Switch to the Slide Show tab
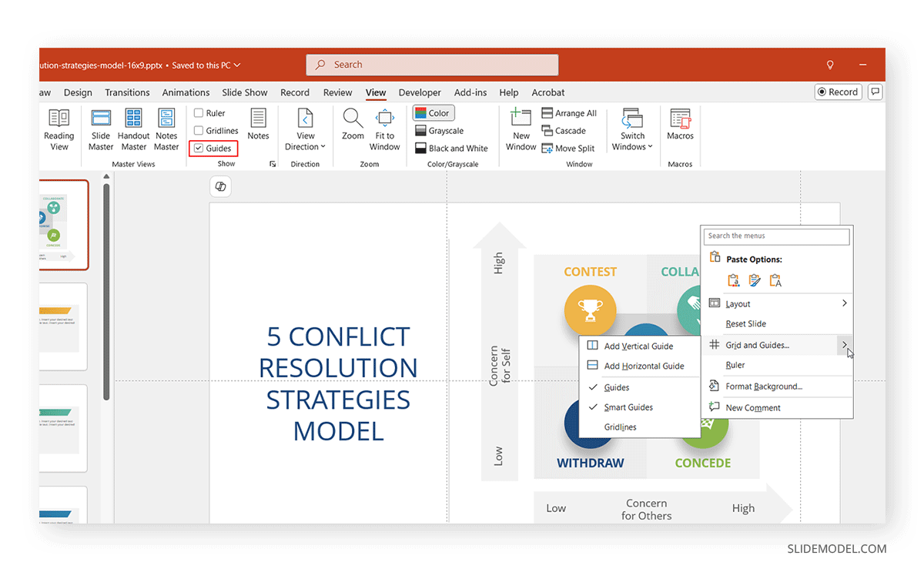The image size is (924, 572). click(x=245, y=92)
